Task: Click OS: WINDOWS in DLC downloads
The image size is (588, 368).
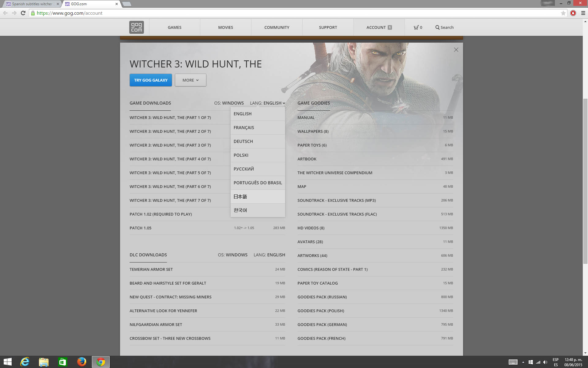Action: point(232,255)
